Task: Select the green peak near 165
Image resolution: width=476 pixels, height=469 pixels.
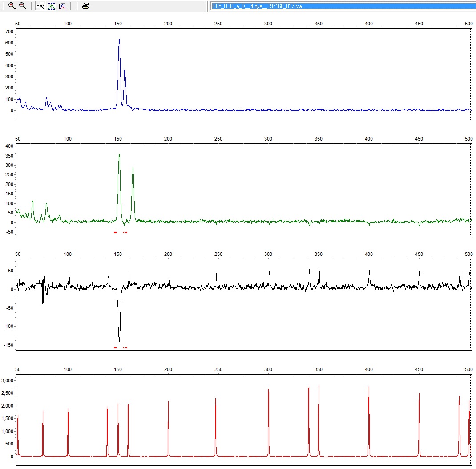Action: click(133, 168)
